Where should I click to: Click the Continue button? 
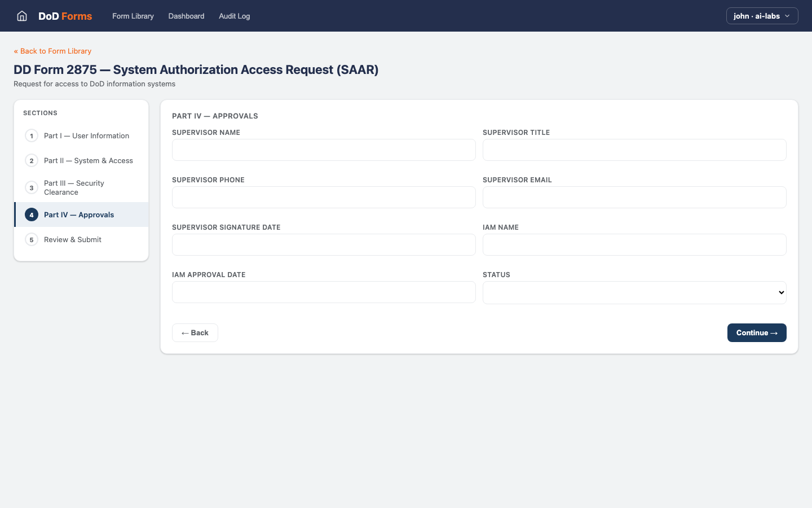click(x=757, y=332)
